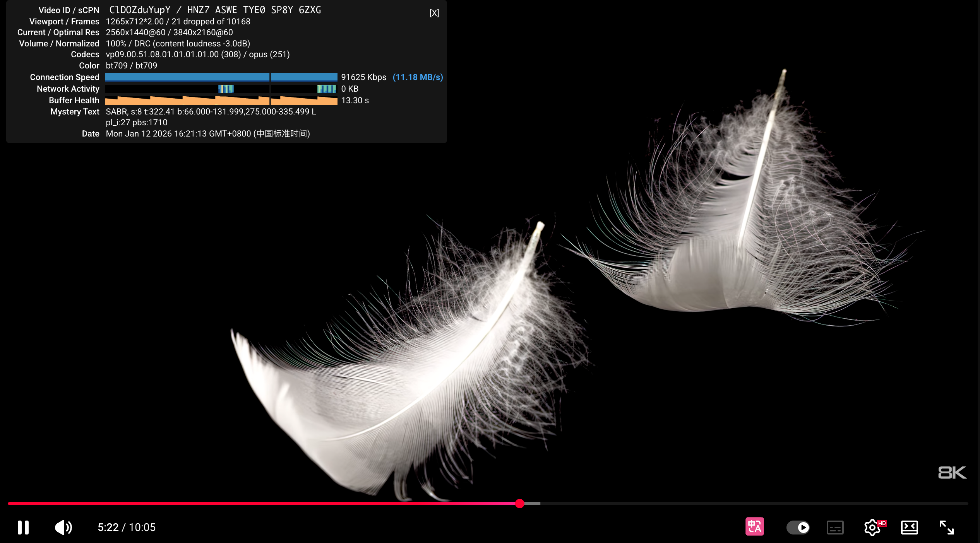980x543 pixels.
Task: Toggle full screen mode via the arrows icon
Action: point(946,528)
